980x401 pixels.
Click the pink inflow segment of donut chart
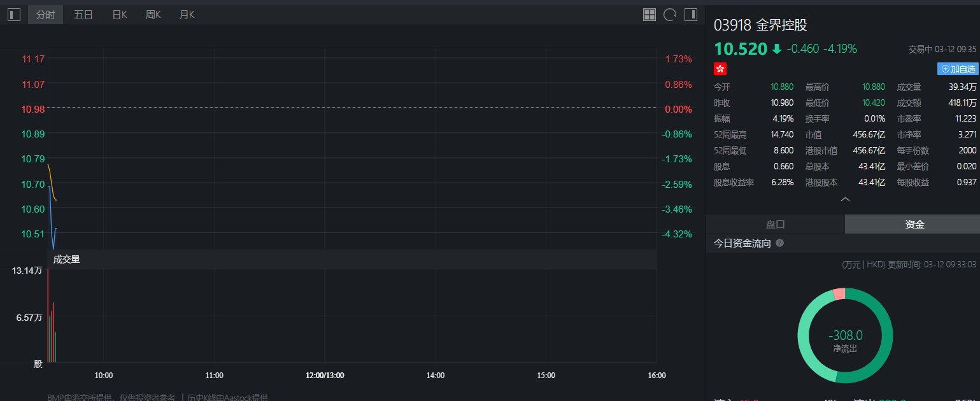click(x=839, y=293)
